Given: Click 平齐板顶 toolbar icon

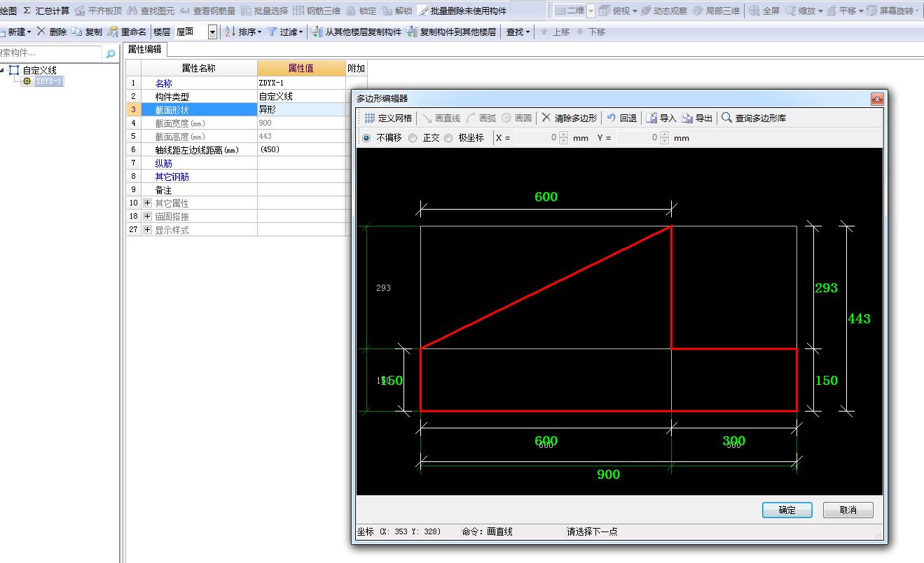Looking at the screenshot, I should (80, 11).
